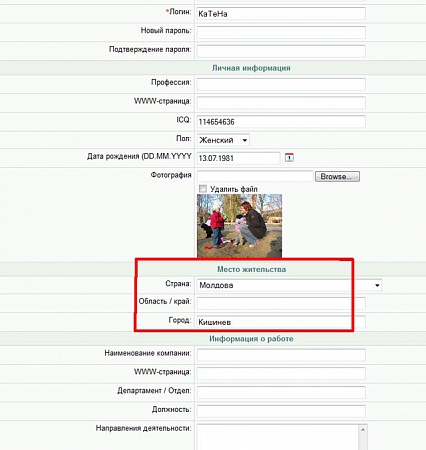Image resolution: width=426 pixels, height=450 pixels.
Task: Click the Должность input field
Action: pyautogui.click(x=281, y=411)
